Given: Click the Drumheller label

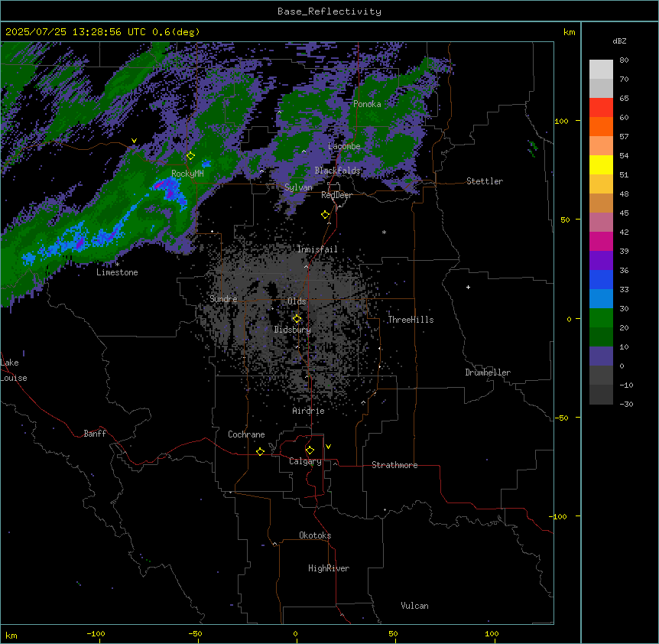Looking at the screenshot, I should (x=488, y=372).
